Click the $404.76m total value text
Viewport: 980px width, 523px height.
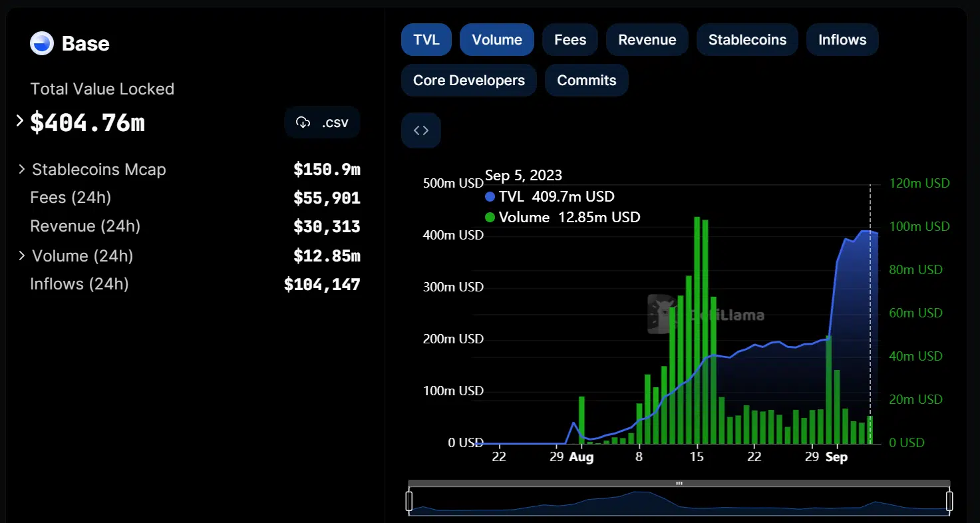[87, 123]
